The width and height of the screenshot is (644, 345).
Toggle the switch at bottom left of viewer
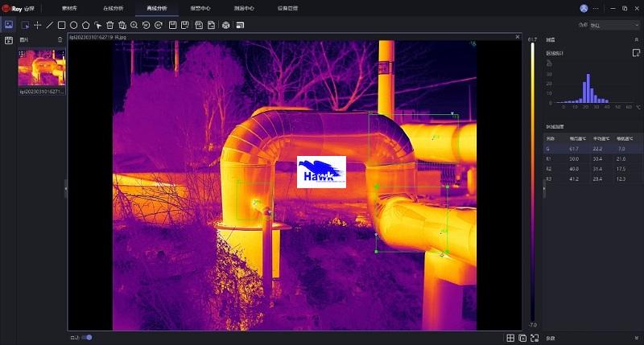coord(87,337)
